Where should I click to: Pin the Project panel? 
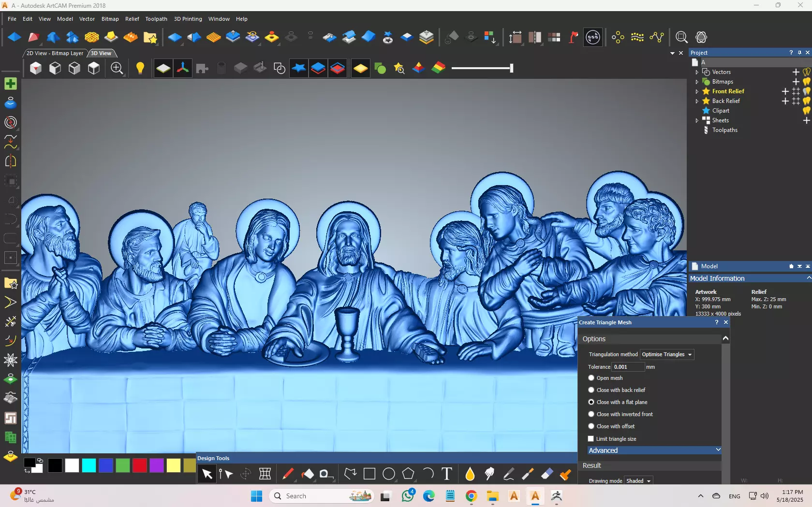(799, 53)
